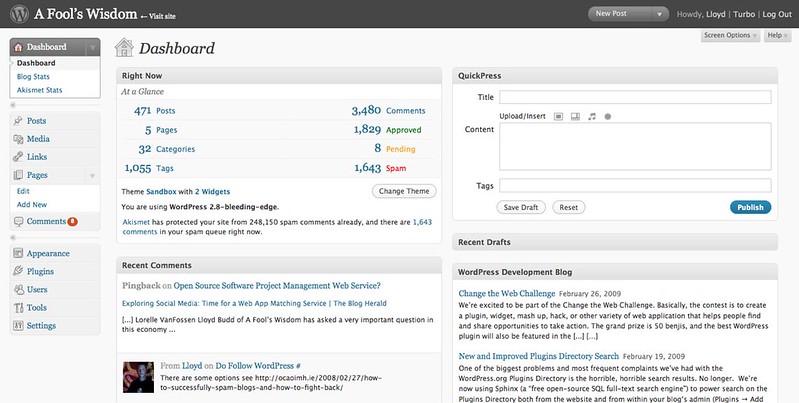Open Akismet Stats submenu item
The height and width of the screenshot is (403, 799).
39,90
